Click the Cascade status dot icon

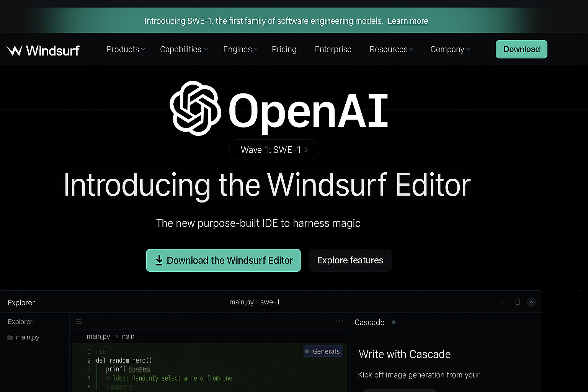point(394,322)
